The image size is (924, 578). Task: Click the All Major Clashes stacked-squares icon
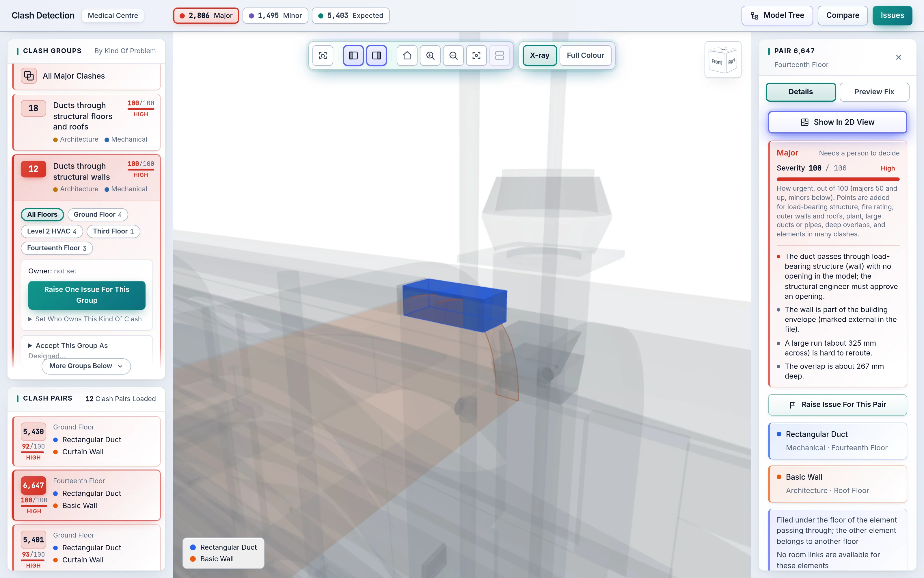pos(29,76)
